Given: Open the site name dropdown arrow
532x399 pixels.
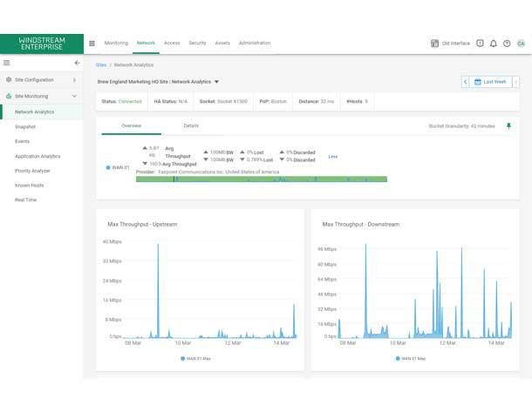Looking at the screenshot, I should [217, 82].
